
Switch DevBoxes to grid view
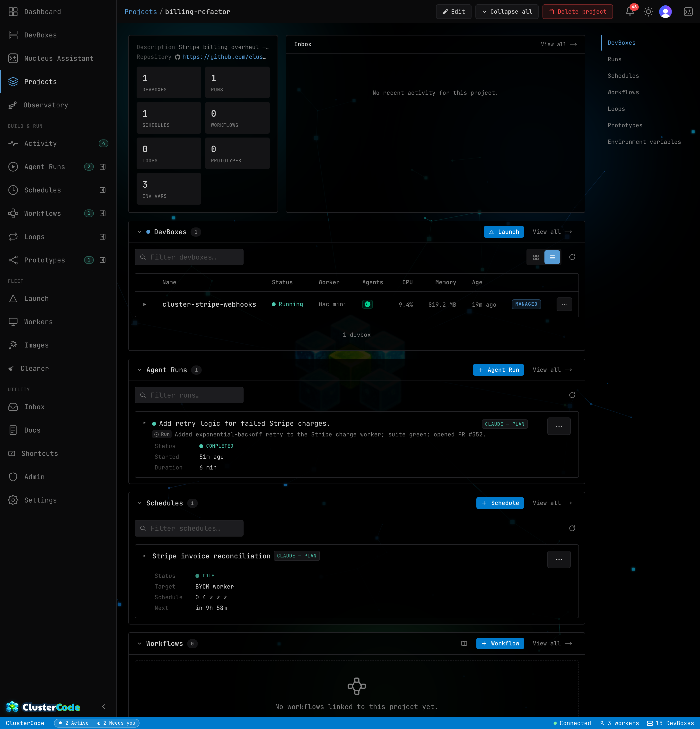[x=536, y=257]
